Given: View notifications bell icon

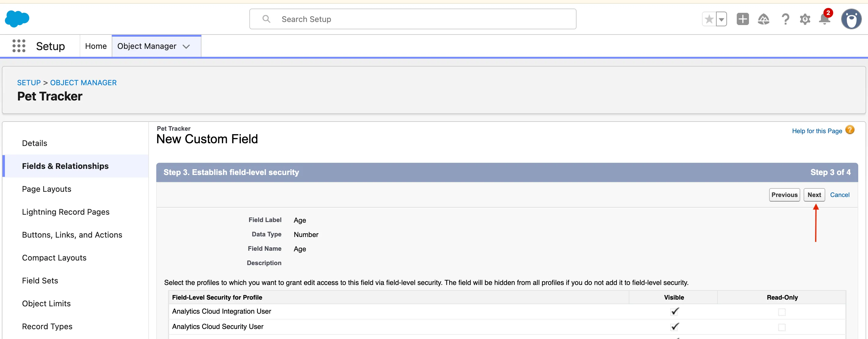Looking at the screenshot, I should [x=825, y=19].
